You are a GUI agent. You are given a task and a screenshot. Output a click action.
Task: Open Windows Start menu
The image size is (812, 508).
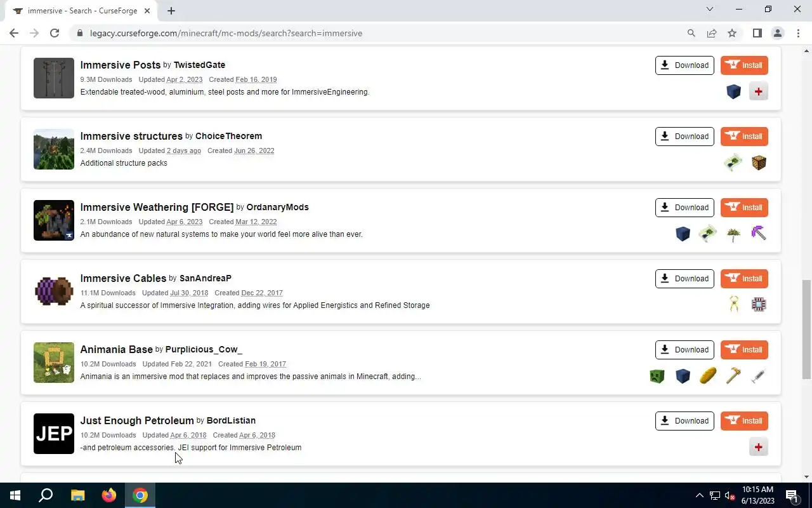click(15, 495)
